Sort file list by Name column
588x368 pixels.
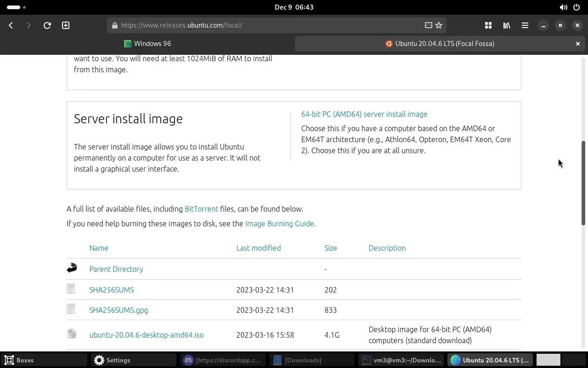[x=99, y=248]
